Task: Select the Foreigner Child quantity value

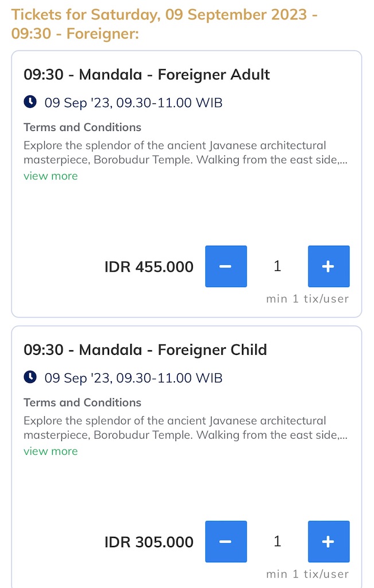Action: [x=277, y=541]
